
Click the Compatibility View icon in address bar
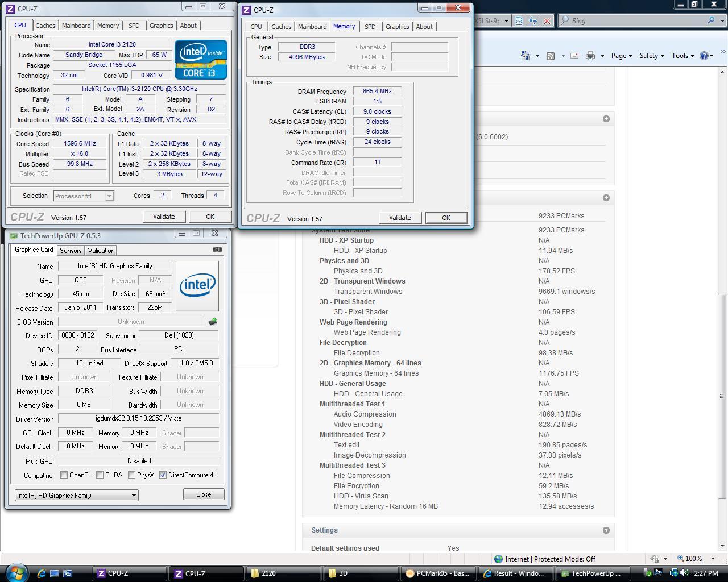point(519,20)
